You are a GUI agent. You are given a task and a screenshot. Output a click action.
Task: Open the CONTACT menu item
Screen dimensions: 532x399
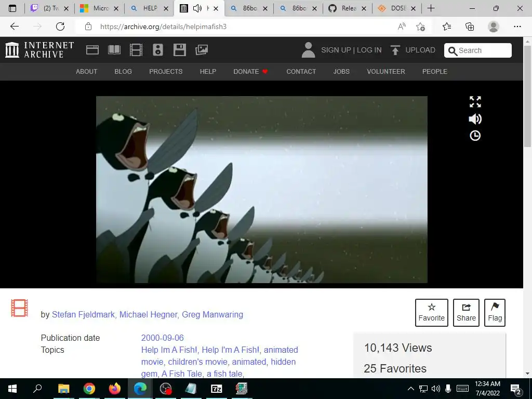(x=301, y=72)
